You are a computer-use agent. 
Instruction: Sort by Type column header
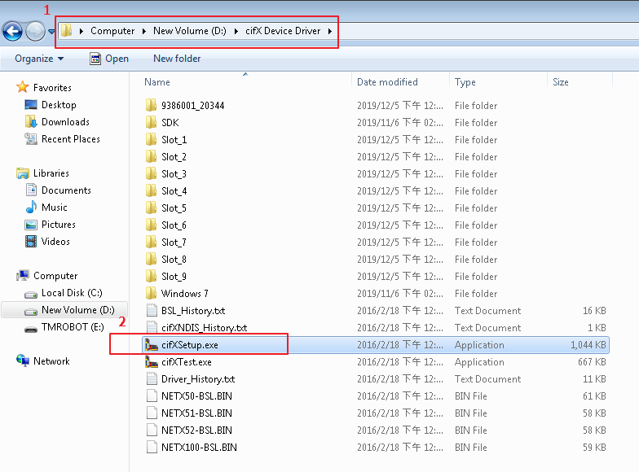(465, 82)
